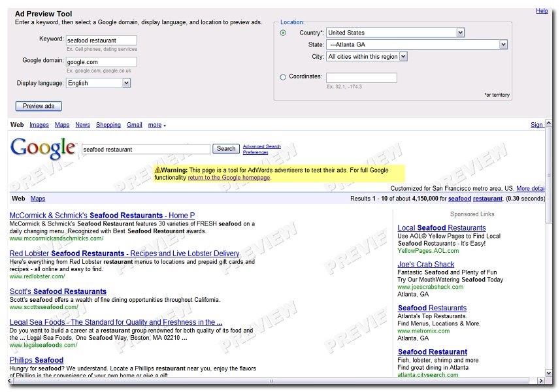This screenshot has width=560, height=392.
Task: Click the Google Search button
Action: click(226, 149)
